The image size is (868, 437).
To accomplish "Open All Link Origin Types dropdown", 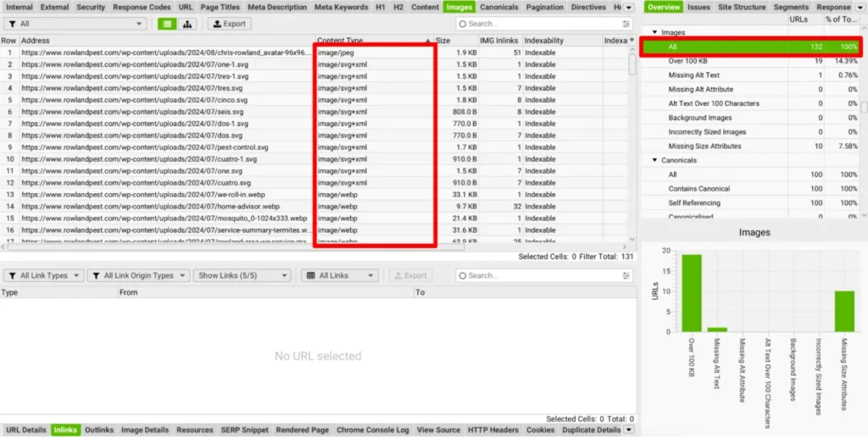I will (x=137, y=275).
